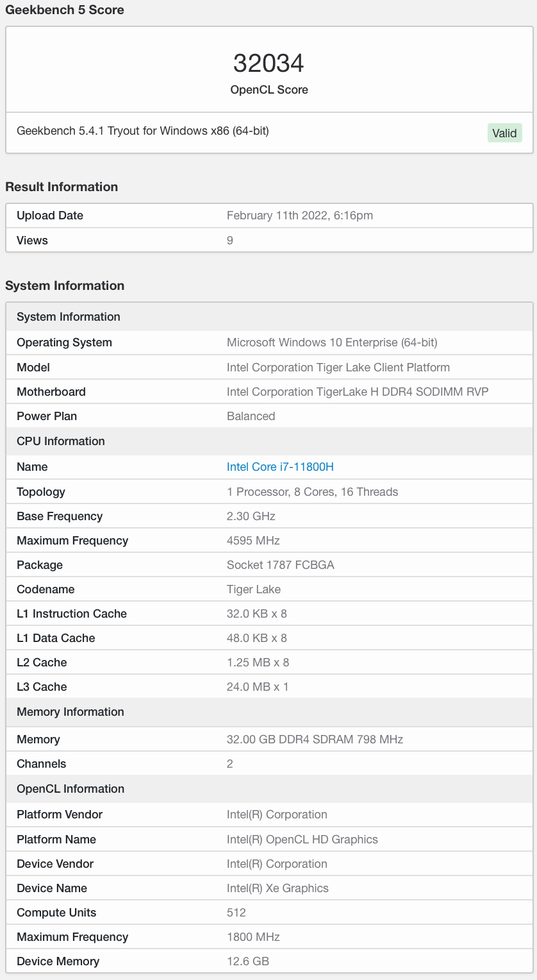Open the Intel Core i7-11800H CPU link

[280, 467]
